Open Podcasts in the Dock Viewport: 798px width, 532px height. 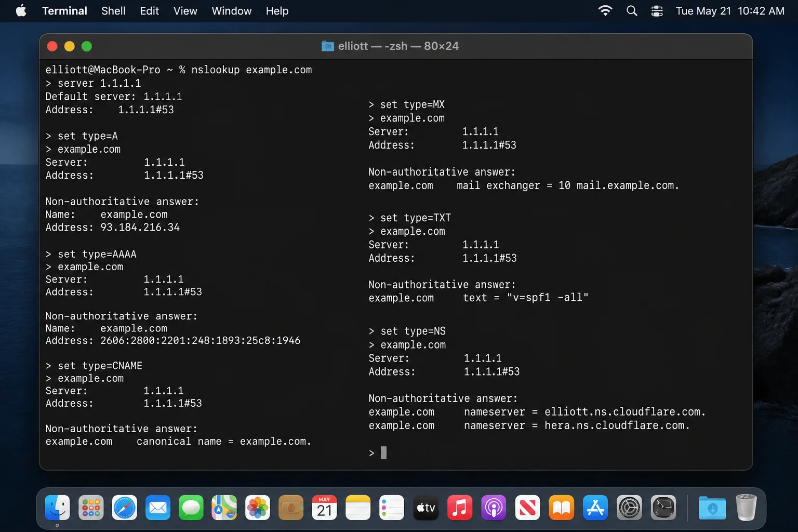click(494, 508)
